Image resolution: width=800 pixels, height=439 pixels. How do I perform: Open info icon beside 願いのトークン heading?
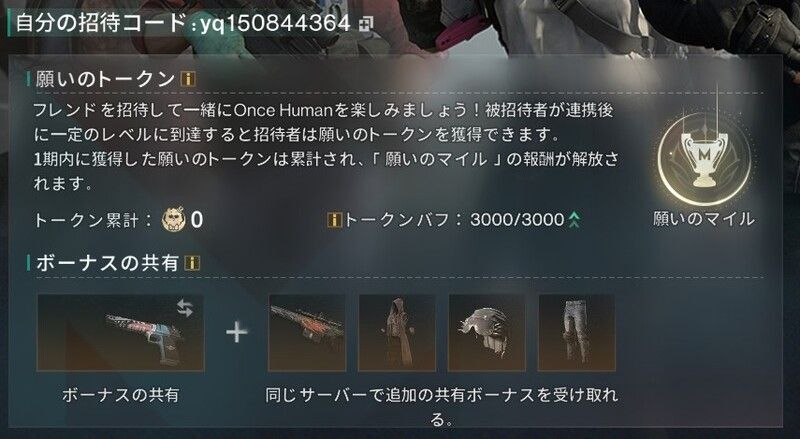pos(188,79)
